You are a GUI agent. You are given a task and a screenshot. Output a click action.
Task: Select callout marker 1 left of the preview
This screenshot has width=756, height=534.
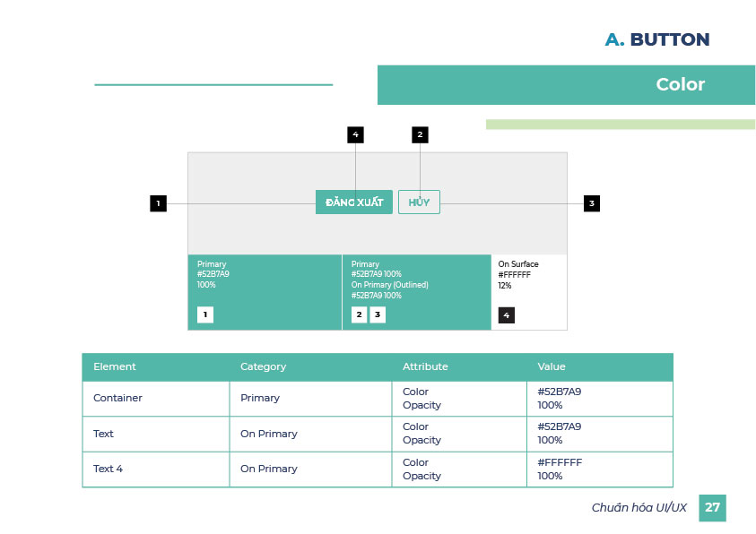click(158, 203)
